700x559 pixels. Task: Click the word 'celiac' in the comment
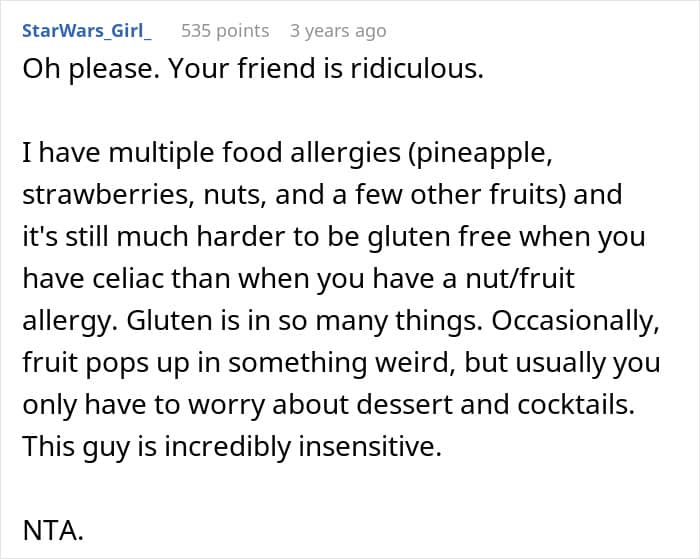tap(129, 279)
